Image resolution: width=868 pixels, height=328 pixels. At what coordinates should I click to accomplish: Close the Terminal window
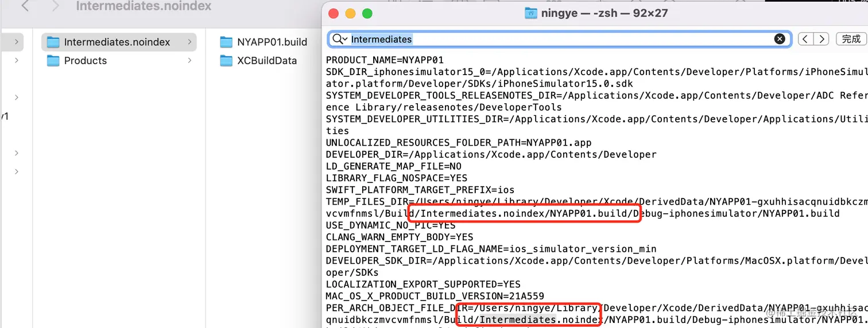click(333, 14)
